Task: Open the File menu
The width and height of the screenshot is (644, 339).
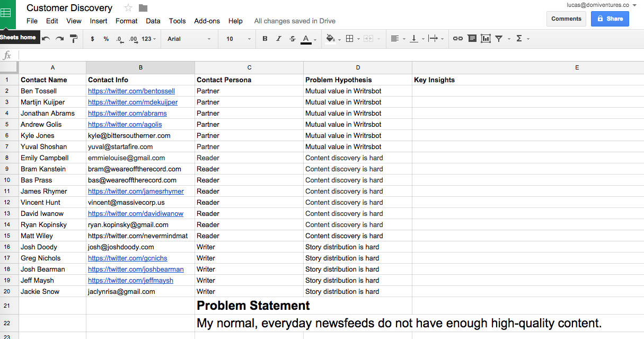Action: pos(32,21)
